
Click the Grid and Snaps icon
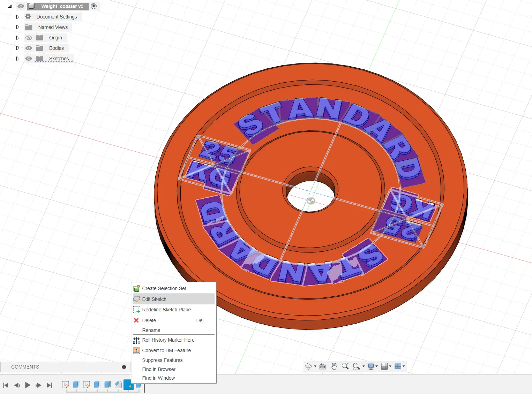(x=384, y=366)
